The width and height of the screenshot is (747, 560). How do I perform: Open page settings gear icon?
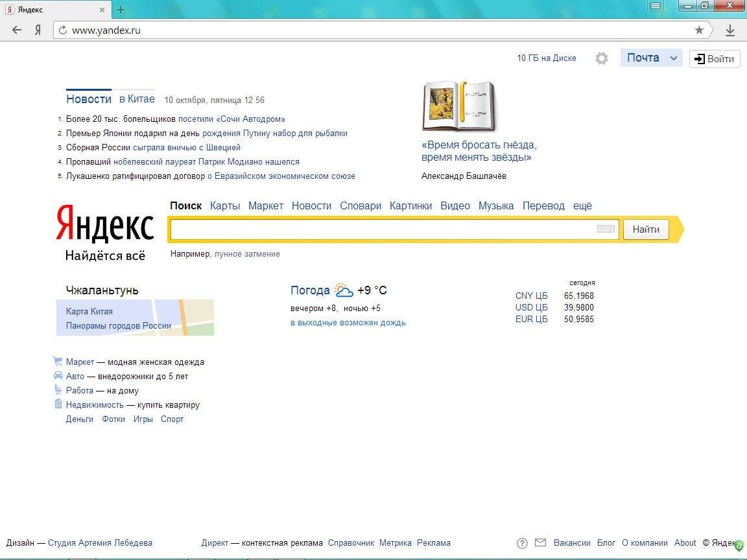pyautogui.click(x=602, y=58)
